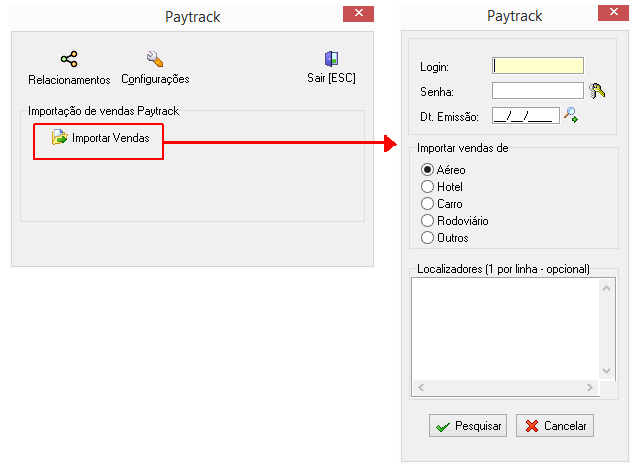The width and height of the screenshot is (636, 465).
Task: Select the Carro radio option
Action: coord(427,203)
